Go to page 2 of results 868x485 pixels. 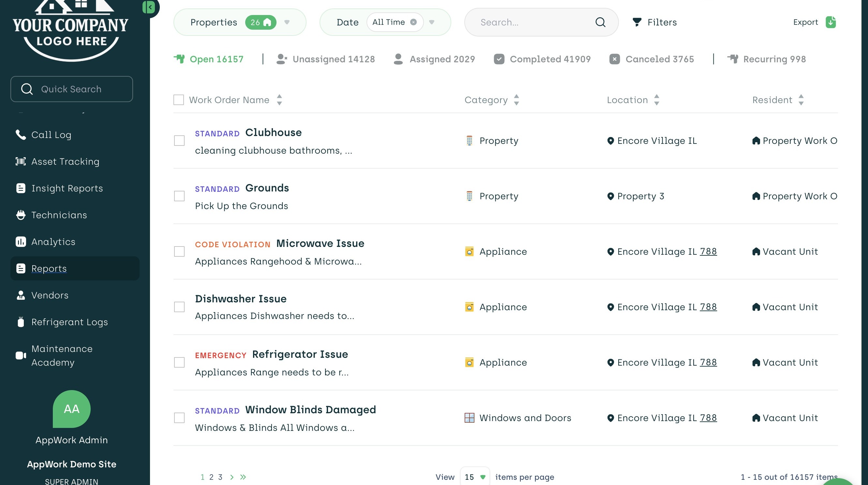point(211,477)
